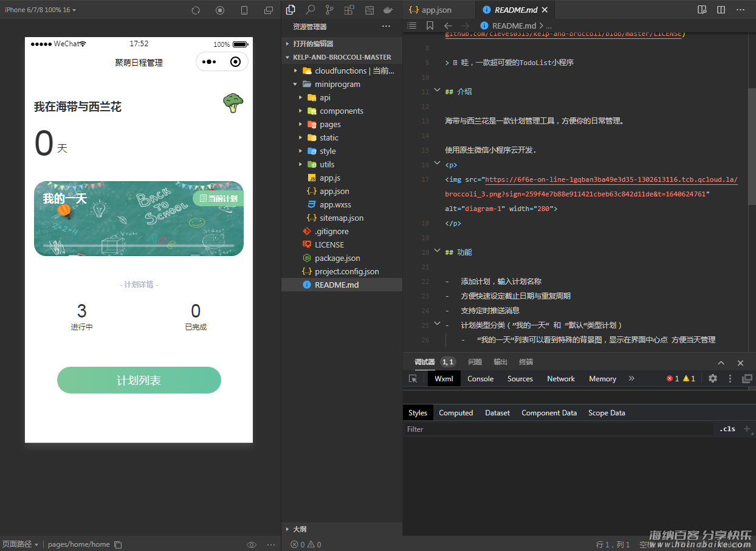Open the Network tab in debugger
This screenshot has height=551, width=756.
coord(561,378)
